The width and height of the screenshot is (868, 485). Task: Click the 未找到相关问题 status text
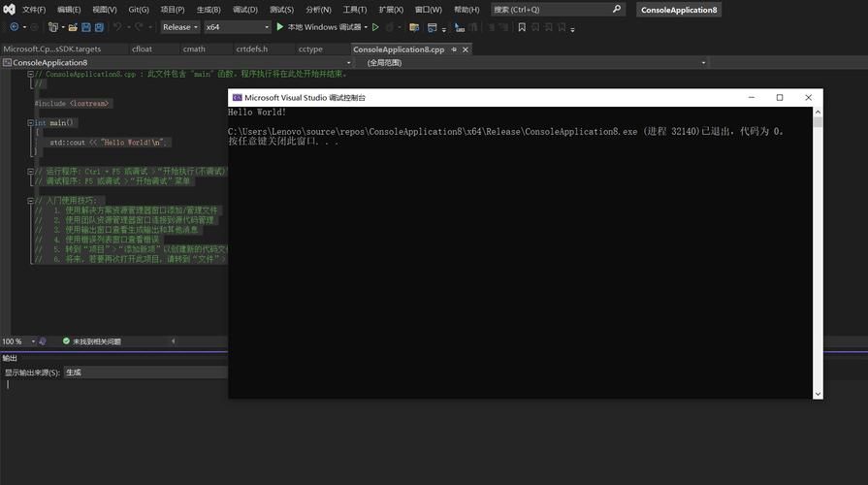click(96, 341)
